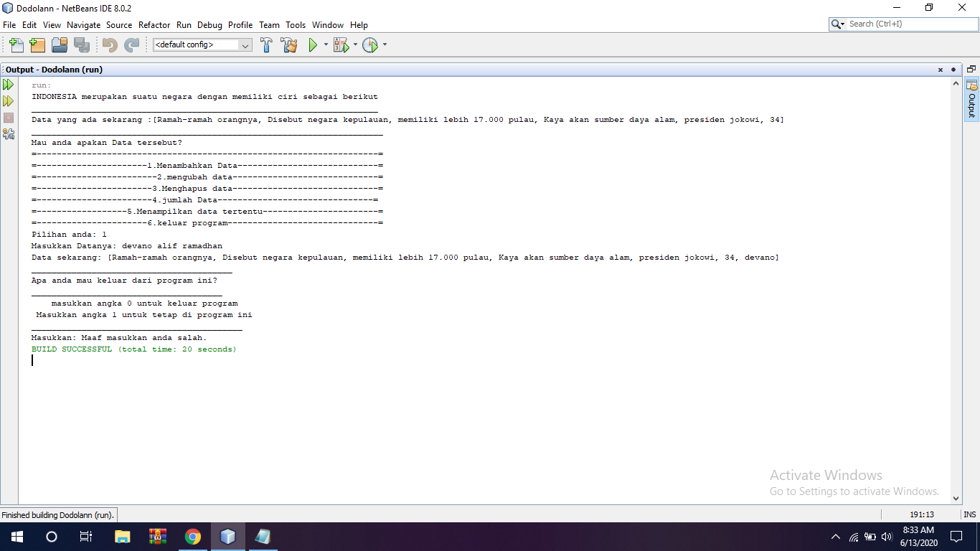Open the default config dropdown
The width and height of the screenshot is (980, 551).
point(201,44)
